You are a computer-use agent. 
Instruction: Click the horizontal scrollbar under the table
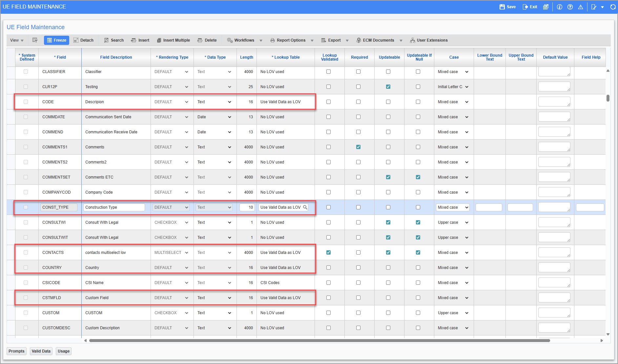point(319,340)
